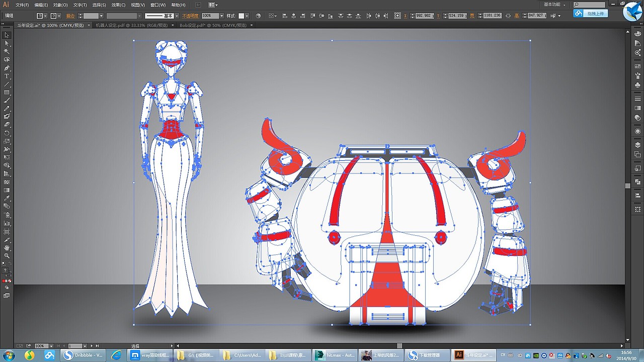Image resolution: width=644 pixels, height=362 pixels.
Task: Select the Line Segment tool
Action: click(7, 84)
